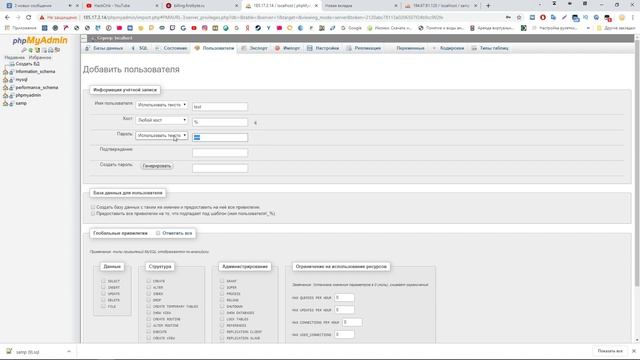Image resolution: width=640 pixels, height=360 pixels.
Task: Select the Пользователи tab
Action: point(215,48)
